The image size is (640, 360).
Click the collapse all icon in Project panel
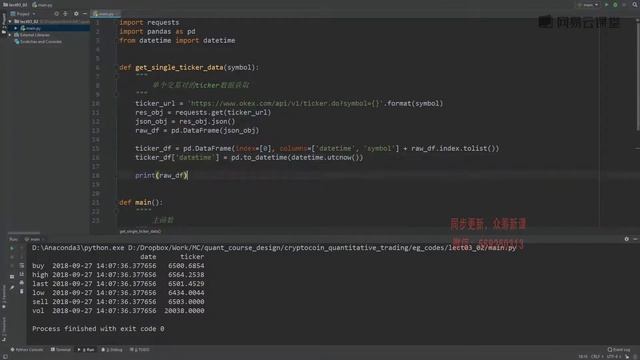point(65,14)
